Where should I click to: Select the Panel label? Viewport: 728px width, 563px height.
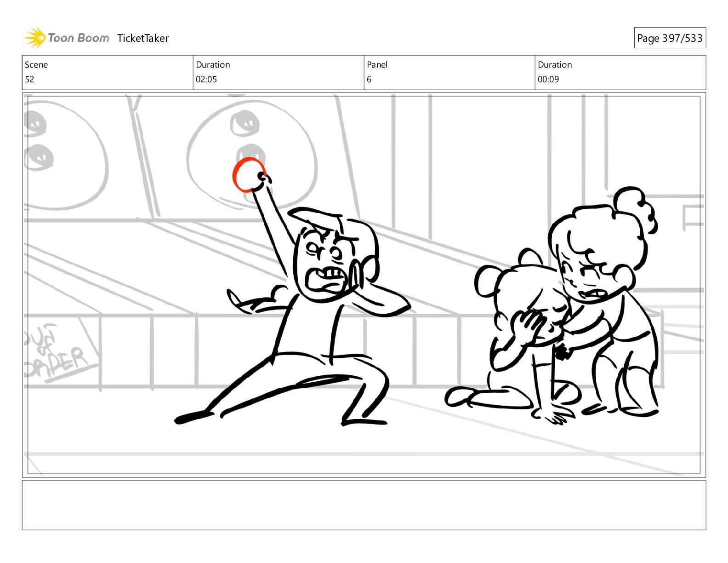coord(377,65)
